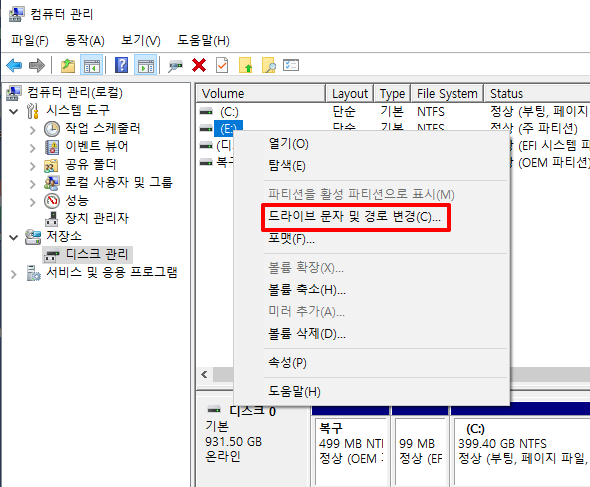590x487 pixels.
Task: Click the 디스크 0 drive icon
Action: 214,409
